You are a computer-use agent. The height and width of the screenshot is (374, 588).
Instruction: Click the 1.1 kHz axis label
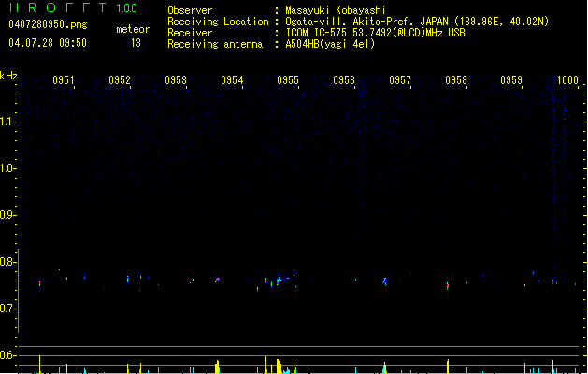7,122
